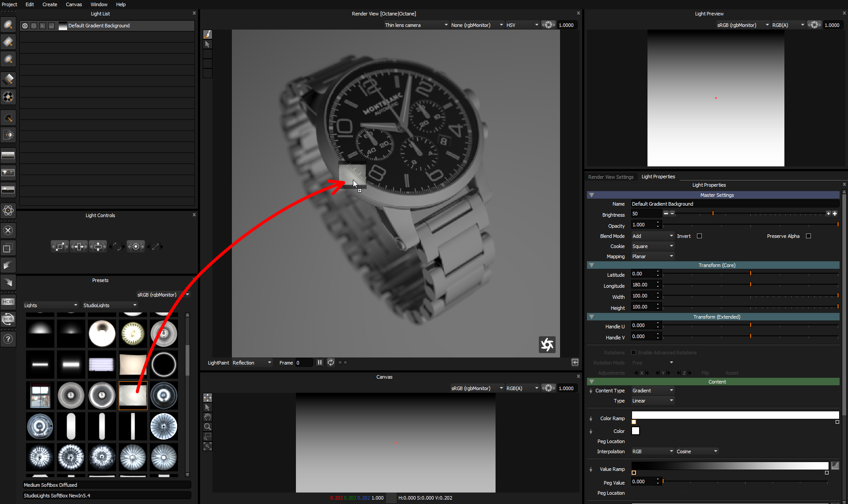
Task: Toggle the Invert checkbox in Light Properties
Action: [699, 235]
